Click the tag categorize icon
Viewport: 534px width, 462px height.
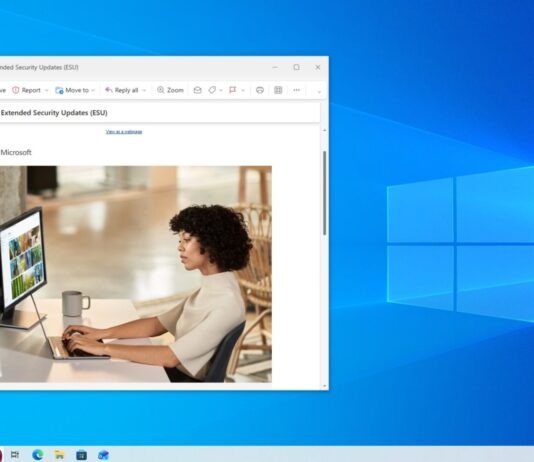tap(212, 90)
